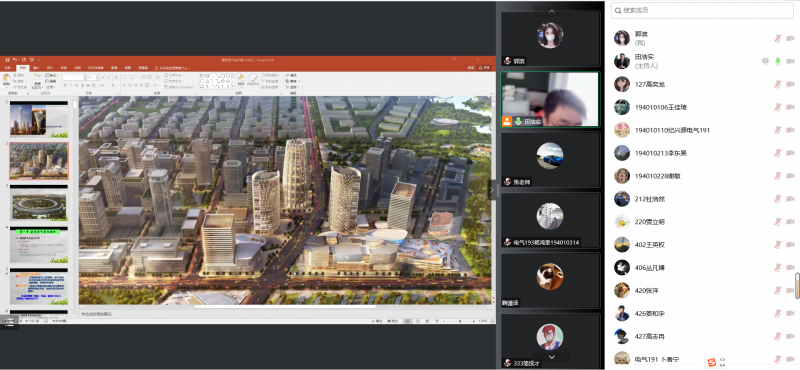
Task: Click the muted mic icon next to 420张洋
Action: 777,290
